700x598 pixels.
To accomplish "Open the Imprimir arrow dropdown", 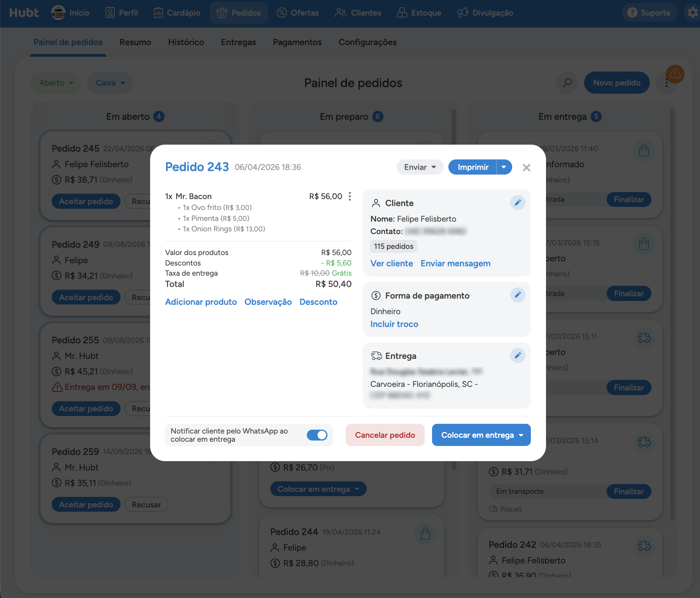I will [504, 167].
